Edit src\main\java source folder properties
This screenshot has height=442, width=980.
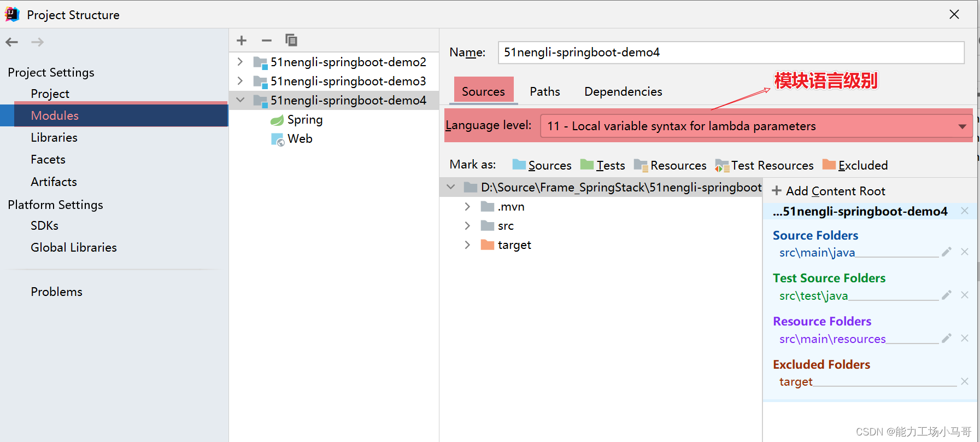point(947,252)
